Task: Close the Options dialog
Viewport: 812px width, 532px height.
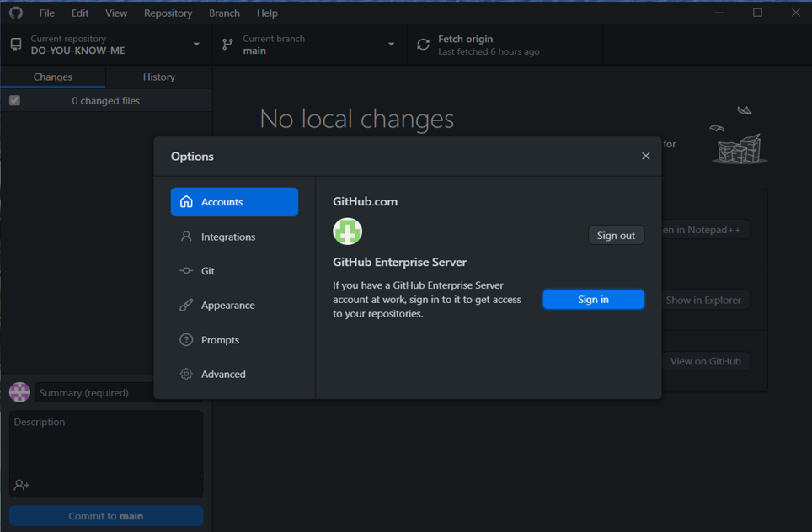Action: 645,156
